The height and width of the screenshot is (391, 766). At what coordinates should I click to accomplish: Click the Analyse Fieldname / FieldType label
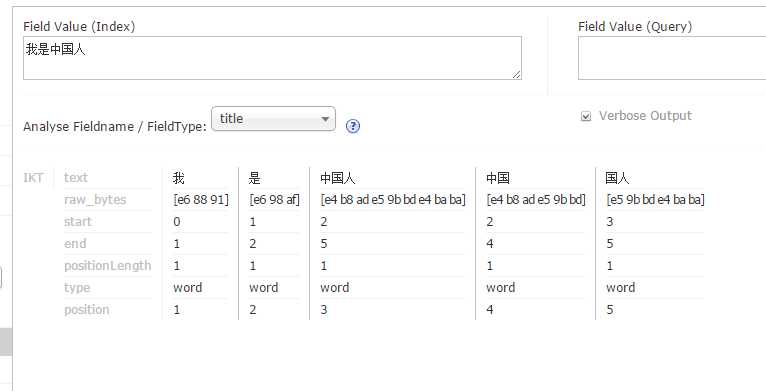pyautogui.click(x=115, y=127)
